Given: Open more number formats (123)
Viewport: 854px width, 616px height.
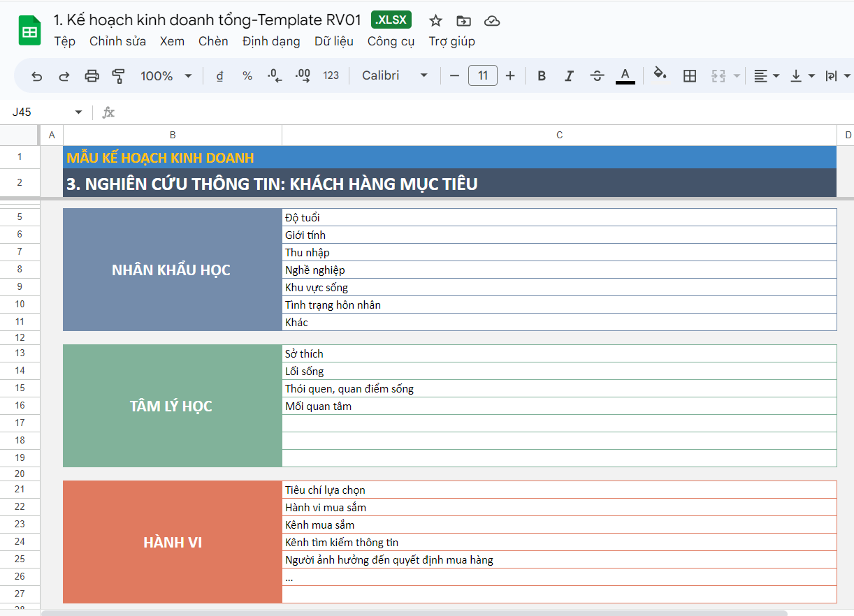Looking at the screenshot, I should (331, 75).
